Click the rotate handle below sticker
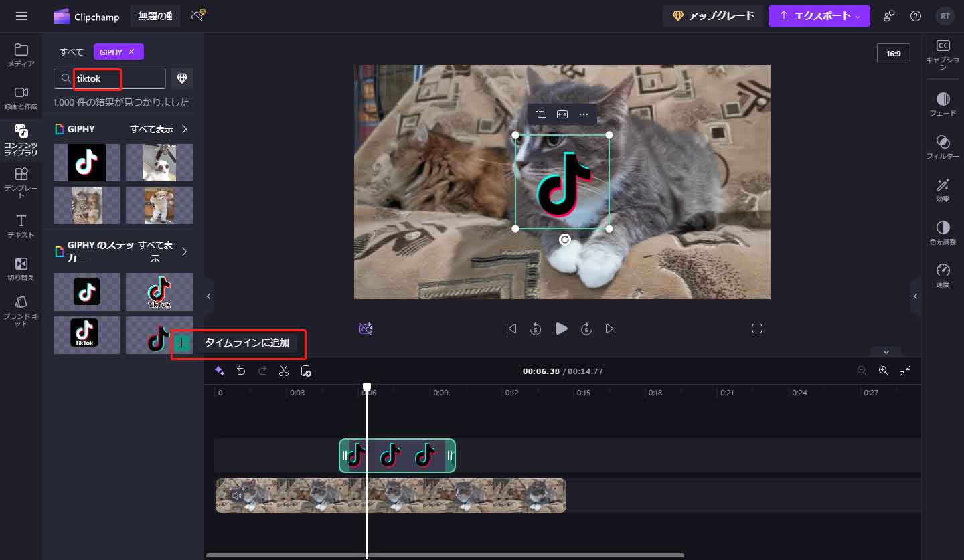964x560 pixels. (x=565, y=240)
